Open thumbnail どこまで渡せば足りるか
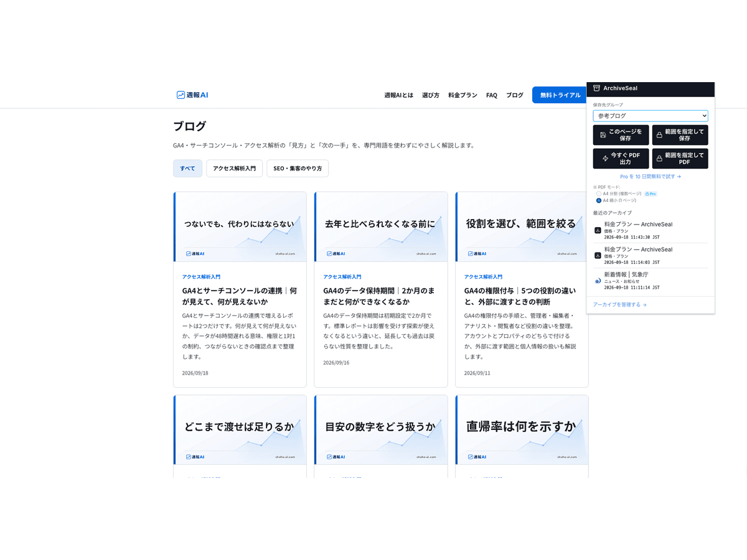This screenshot has width=747, height=560. (240, 430)
